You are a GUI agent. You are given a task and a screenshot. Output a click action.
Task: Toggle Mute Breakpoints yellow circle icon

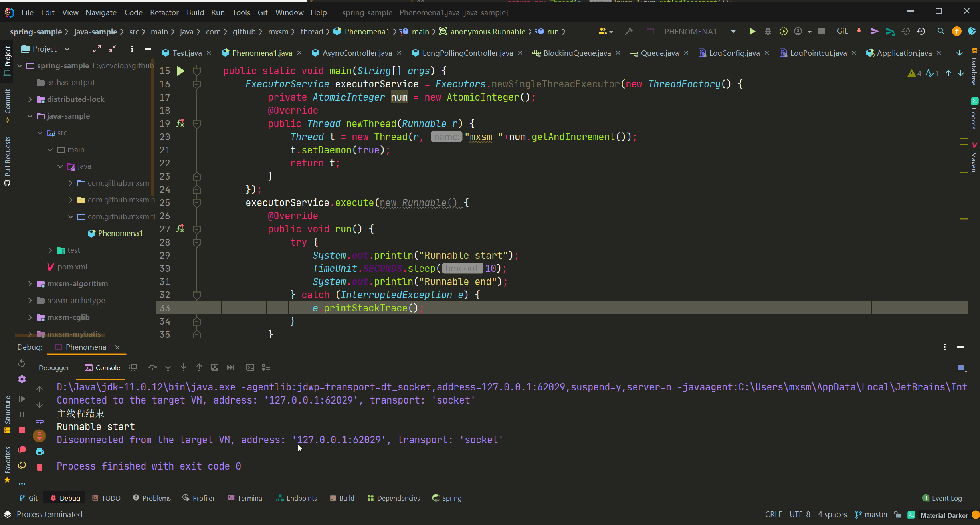pos(22,465)
